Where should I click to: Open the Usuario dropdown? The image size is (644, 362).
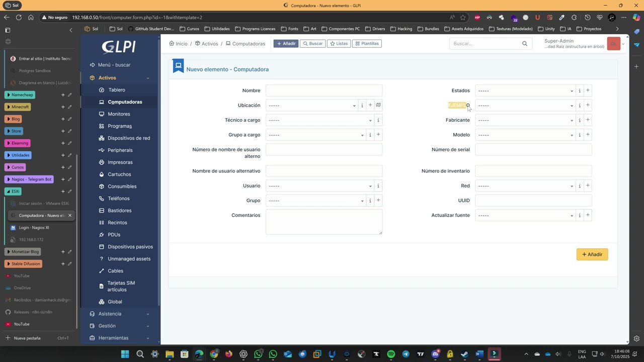319,186
